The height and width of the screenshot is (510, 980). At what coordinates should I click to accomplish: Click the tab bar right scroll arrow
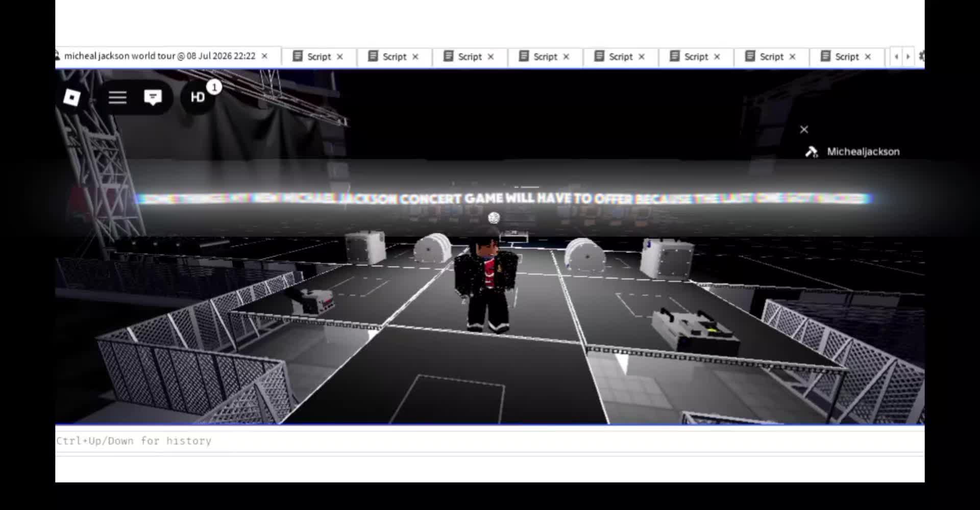pyautogui.click(x=908, y=57)
